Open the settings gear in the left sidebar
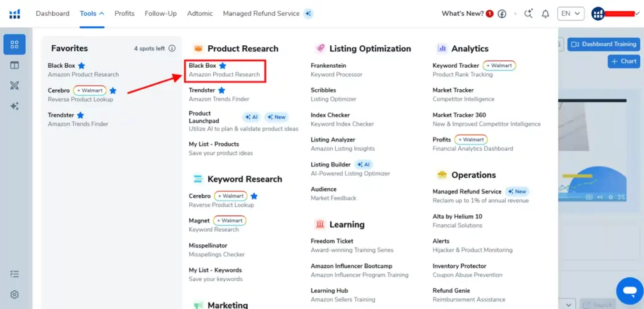 pyautogui.click(x=14, y=295)
